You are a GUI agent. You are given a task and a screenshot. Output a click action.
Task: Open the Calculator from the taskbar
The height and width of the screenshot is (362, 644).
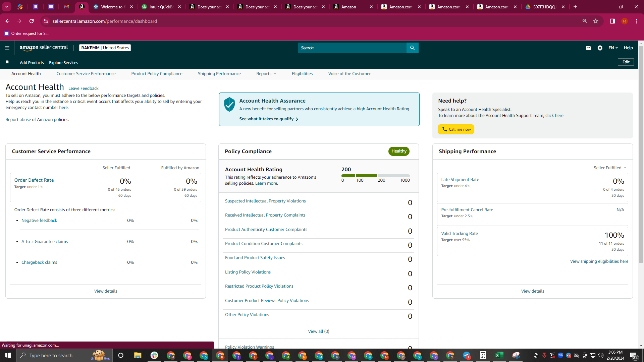(483, 355)
